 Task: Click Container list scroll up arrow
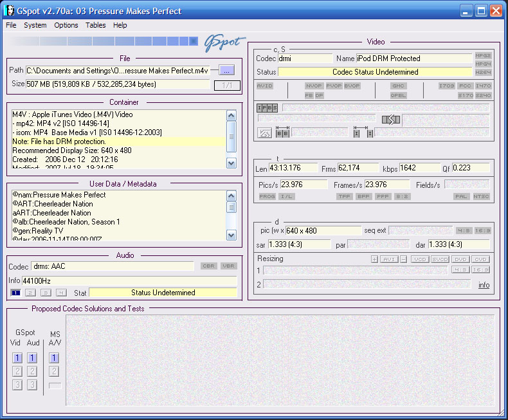coord(231,115)
